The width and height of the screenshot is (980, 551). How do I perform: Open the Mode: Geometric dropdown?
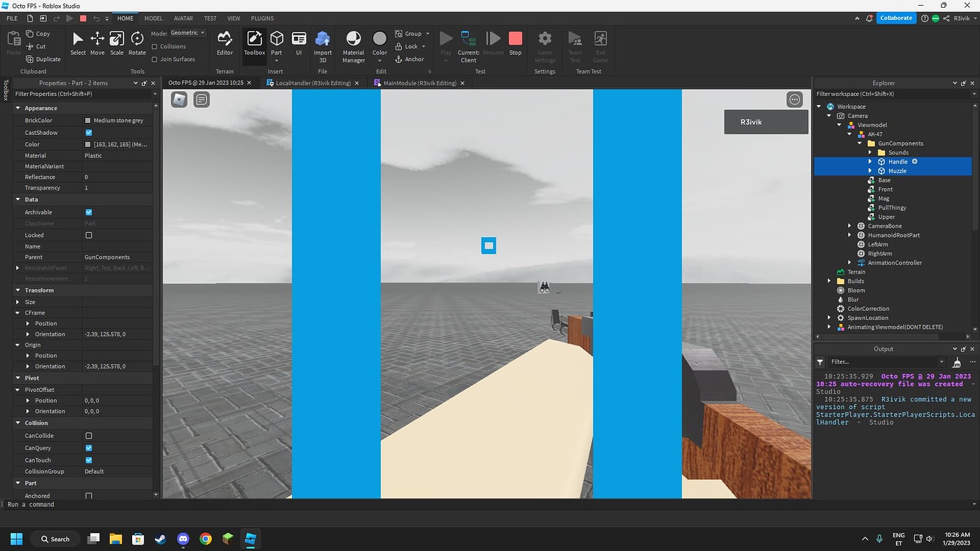coord(186,32)
